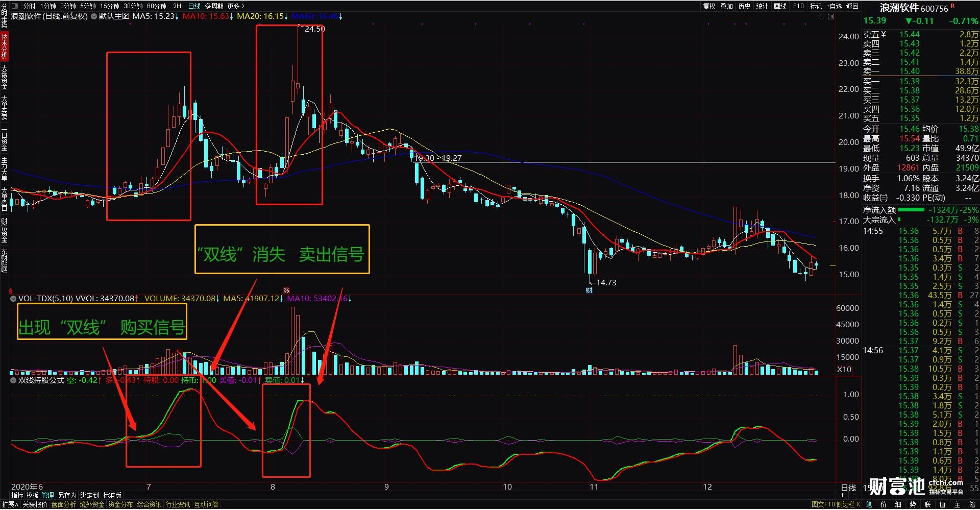Open 大单买卖 in the left sidebar
The height and width of the screenshot is (510, 980).
click(4, 108)
